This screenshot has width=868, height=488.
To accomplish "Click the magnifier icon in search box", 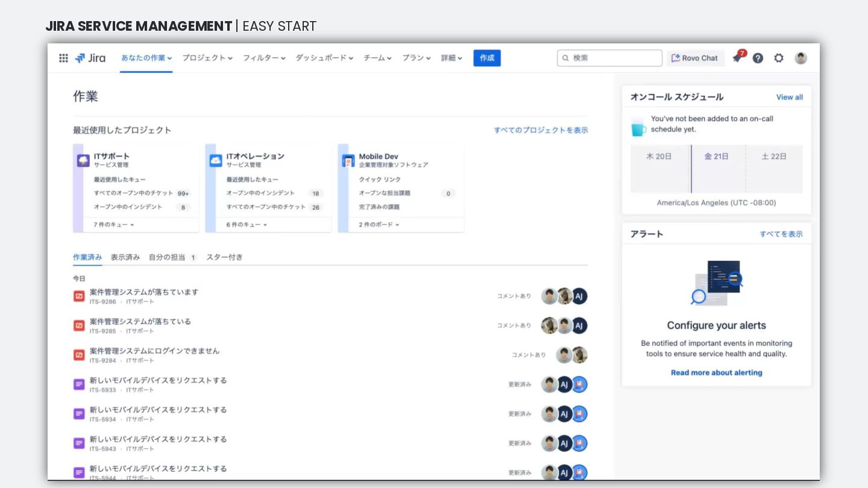I will point(565,58).
